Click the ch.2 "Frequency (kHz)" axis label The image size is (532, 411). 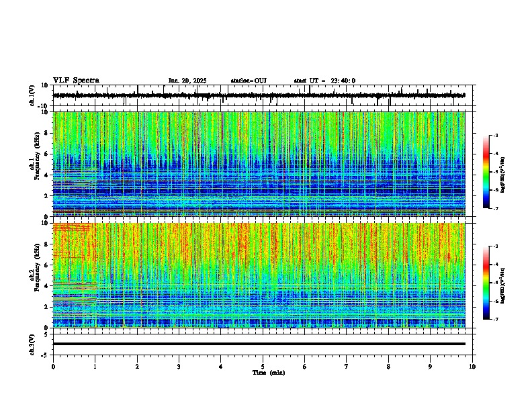click(x=37, y=267)
